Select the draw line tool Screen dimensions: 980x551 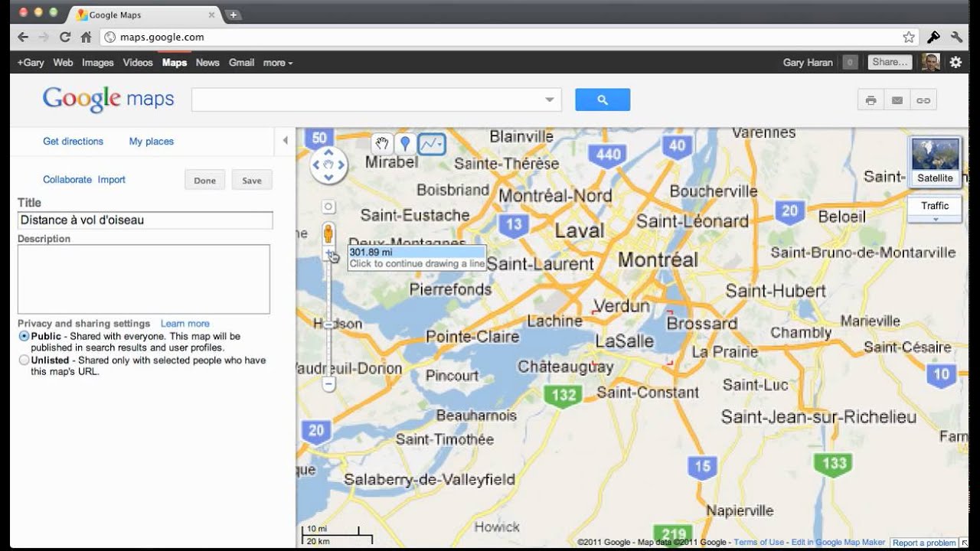point(432,143)
